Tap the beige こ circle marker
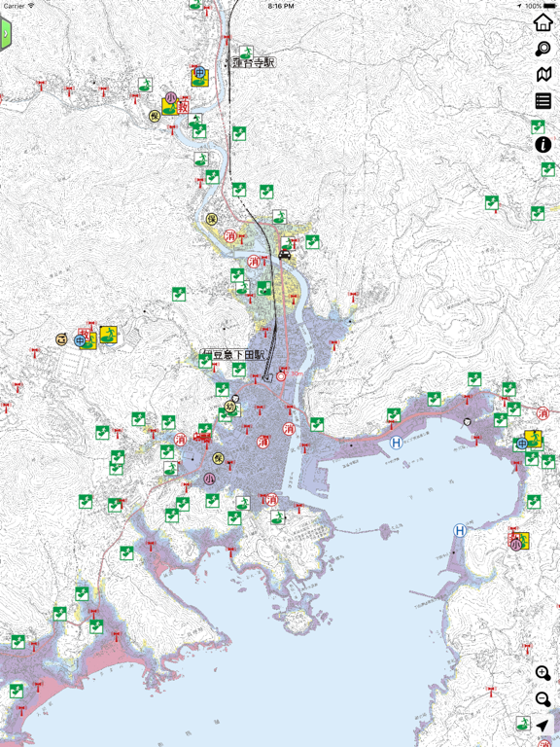560x747 pixels. pyautogui.click(x=61, y=339)
